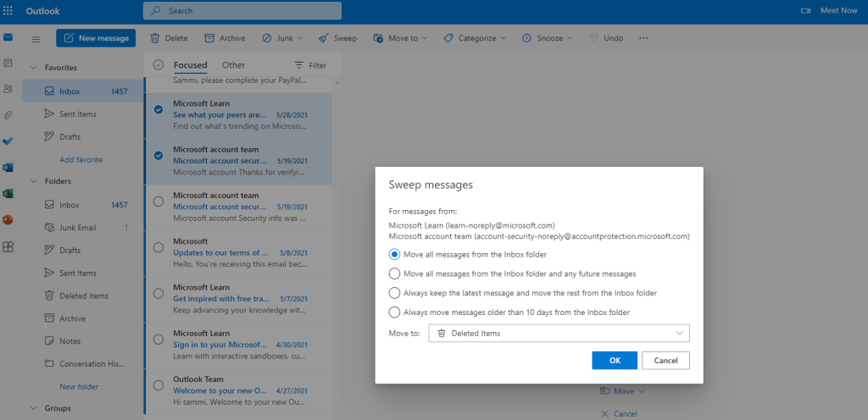Click the select-all circle above the message list
Image resolution: width=868 pixels, height=420 pixels.
[x=159, y=64]
